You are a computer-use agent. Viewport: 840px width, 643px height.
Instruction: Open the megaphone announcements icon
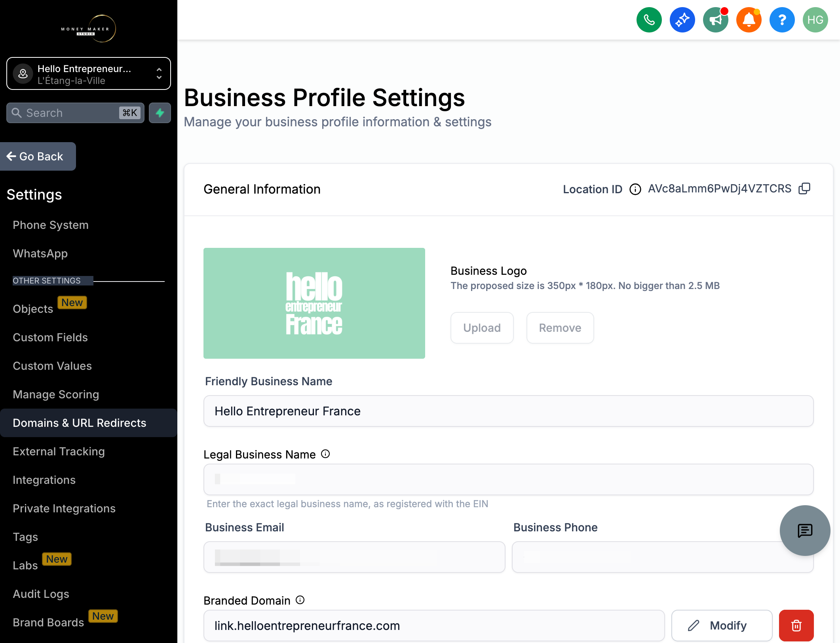point(715,20)
